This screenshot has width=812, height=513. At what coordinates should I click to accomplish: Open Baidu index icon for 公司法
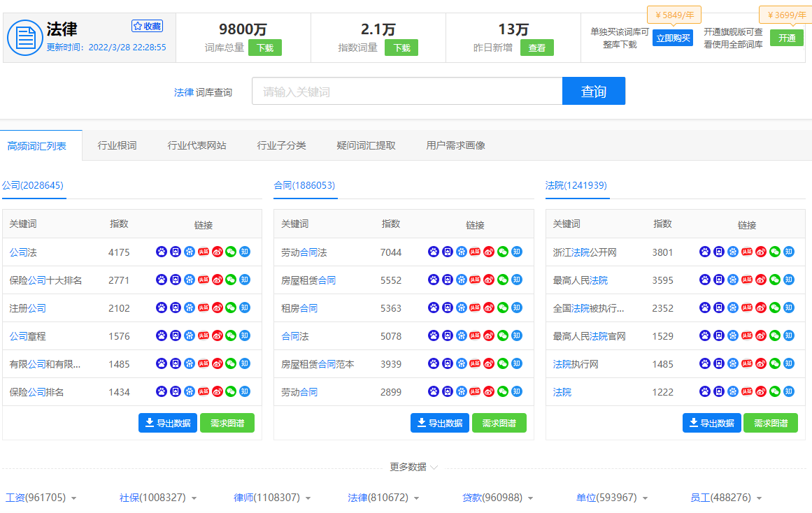(x=189, y=252)
